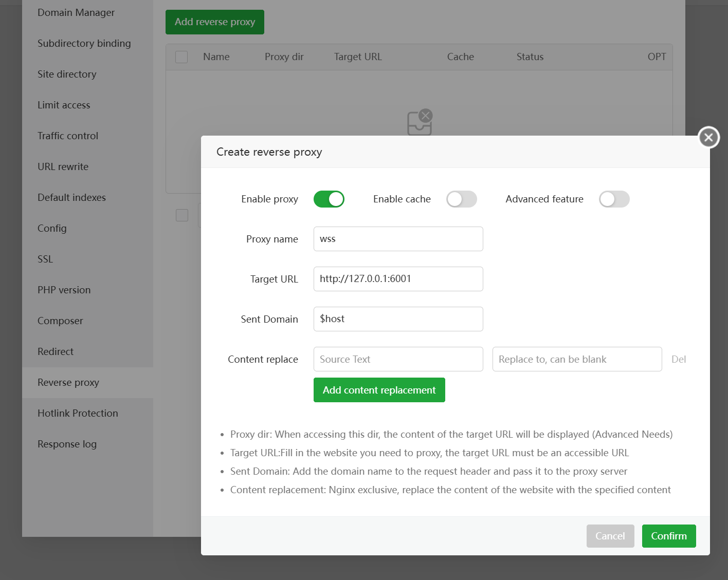Click the Proxy dir column header
728x580 pixels.
(x=284, y=57)
